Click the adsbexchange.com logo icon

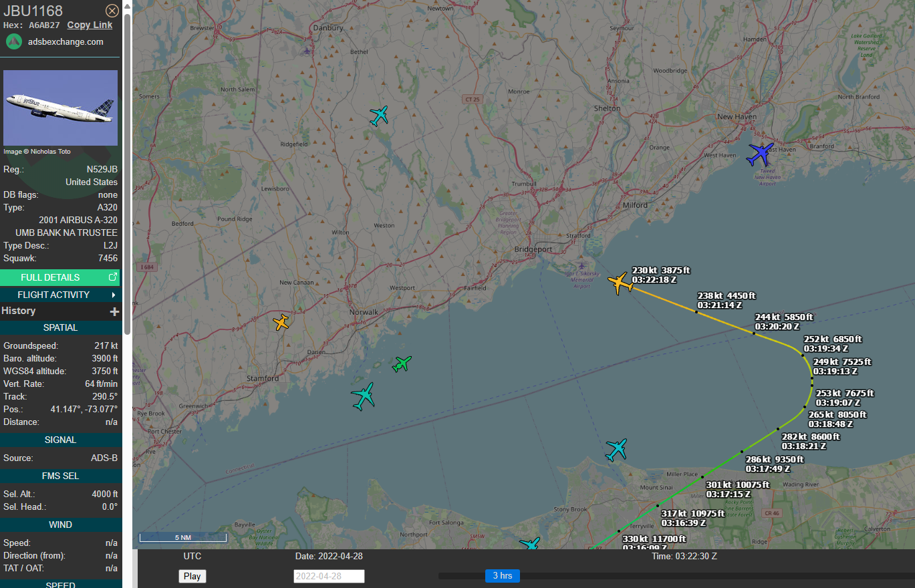click(x=14, y=41)
